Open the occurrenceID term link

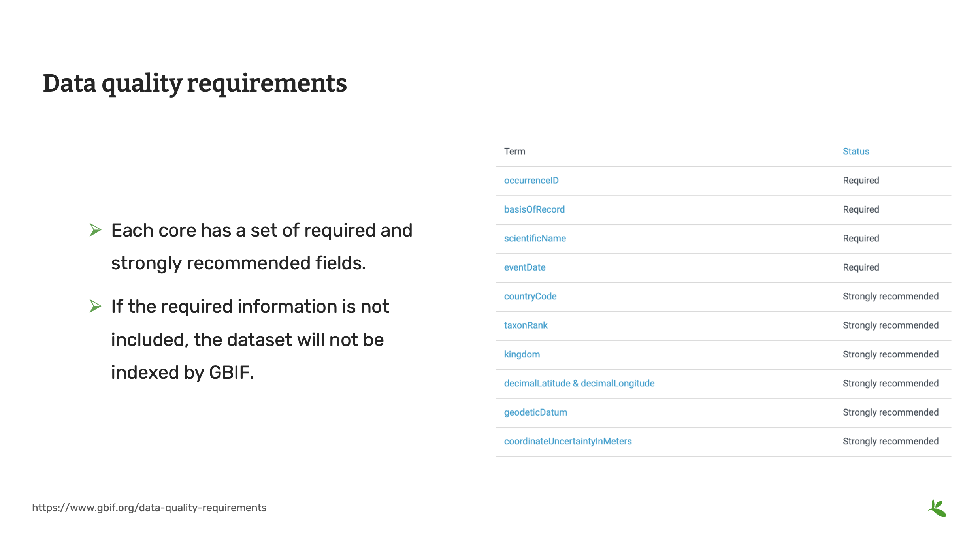point(531,180)
